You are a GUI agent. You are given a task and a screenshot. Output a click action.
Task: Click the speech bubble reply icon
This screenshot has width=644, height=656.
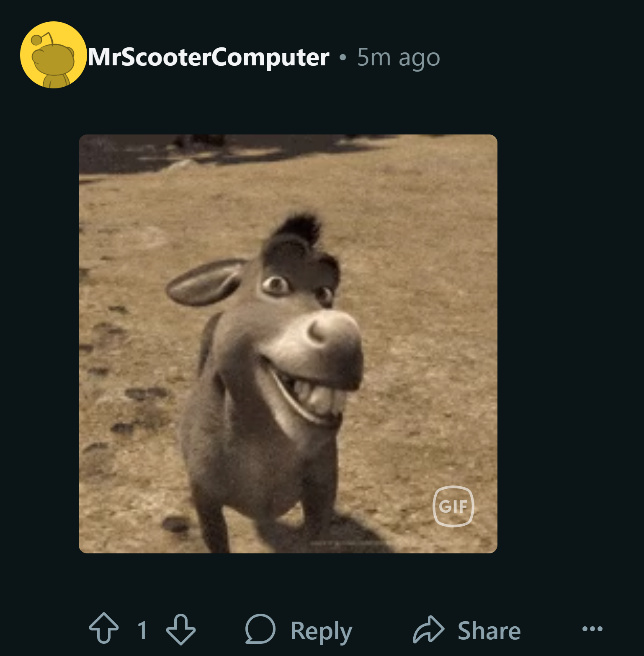(x=260, y=629)
